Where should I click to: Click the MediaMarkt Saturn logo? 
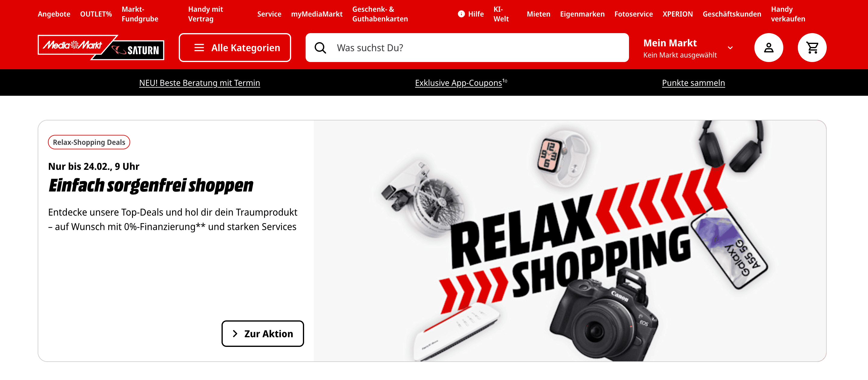tap(101, 48)
